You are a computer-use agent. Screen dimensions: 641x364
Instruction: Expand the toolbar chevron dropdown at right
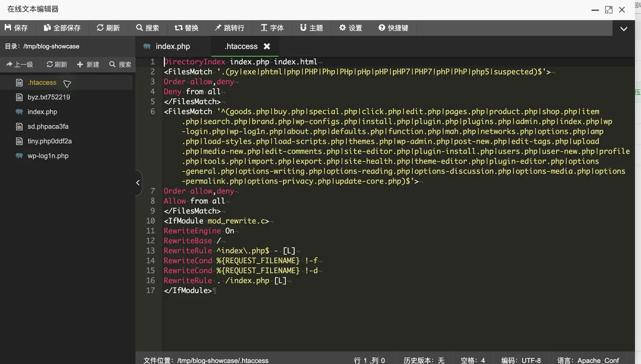[624, 28]
